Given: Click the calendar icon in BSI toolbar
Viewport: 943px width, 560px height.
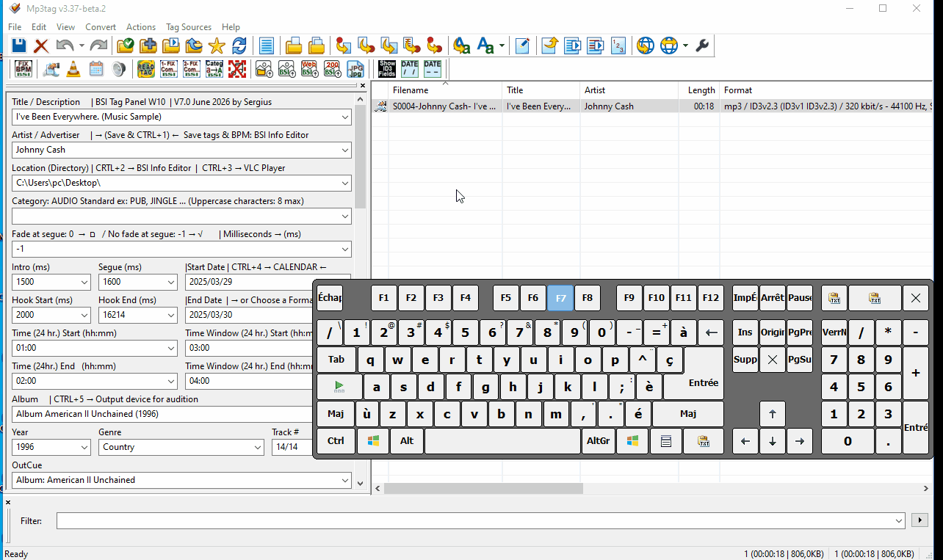Looking at the screenshot, I should 96,69.
